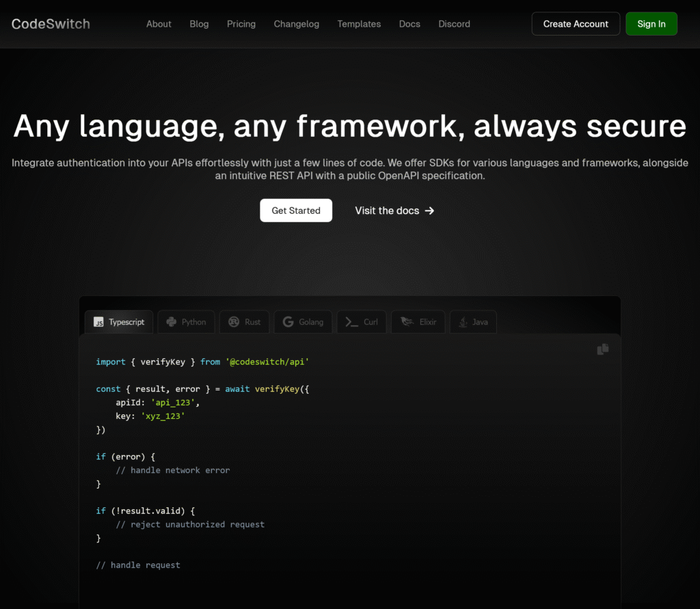This screenshot has height=609, width=700.
Task: Click the Java coffee cup icon
Action: 463,322
